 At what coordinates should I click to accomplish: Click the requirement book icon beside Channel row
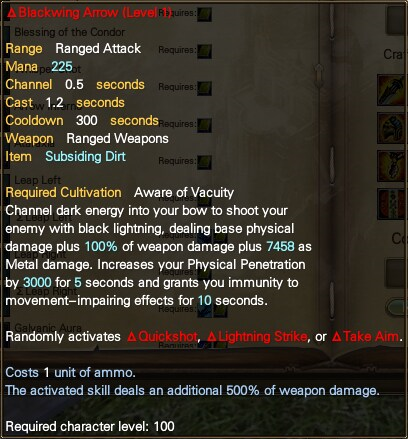pyautogui.click(x=204, y=88)
